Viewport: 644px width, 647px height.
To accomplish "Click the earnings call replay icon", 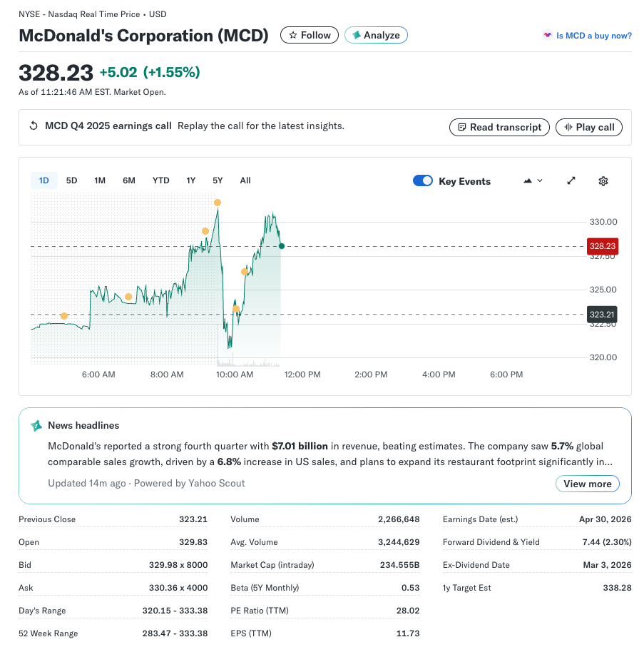I will click(x=34, y=126).
